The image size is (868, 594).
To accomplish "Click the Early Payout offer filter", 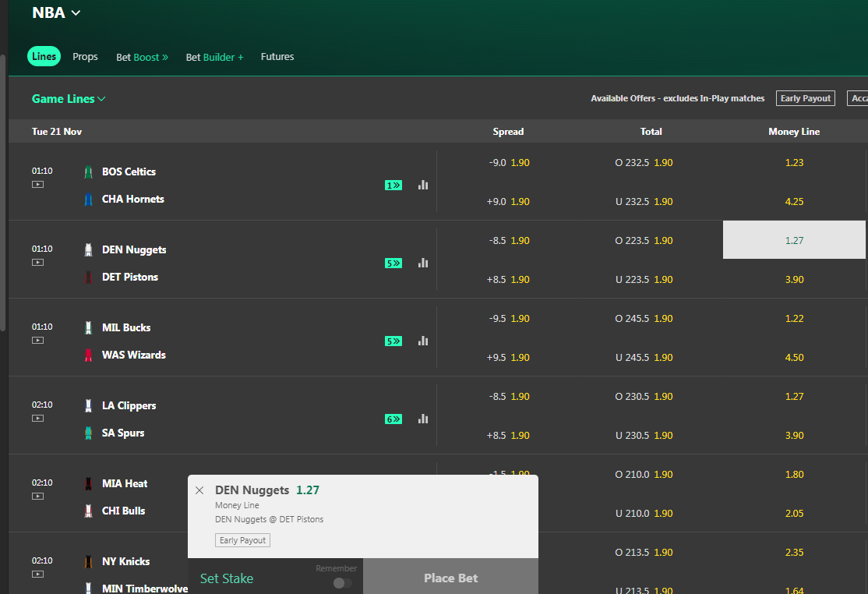I will [805, 98].
